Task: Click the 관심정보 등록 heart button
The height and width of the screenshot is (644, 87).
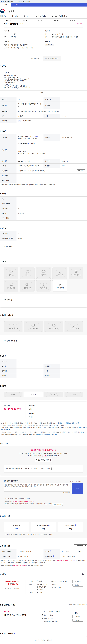Action: click(34, 58)
